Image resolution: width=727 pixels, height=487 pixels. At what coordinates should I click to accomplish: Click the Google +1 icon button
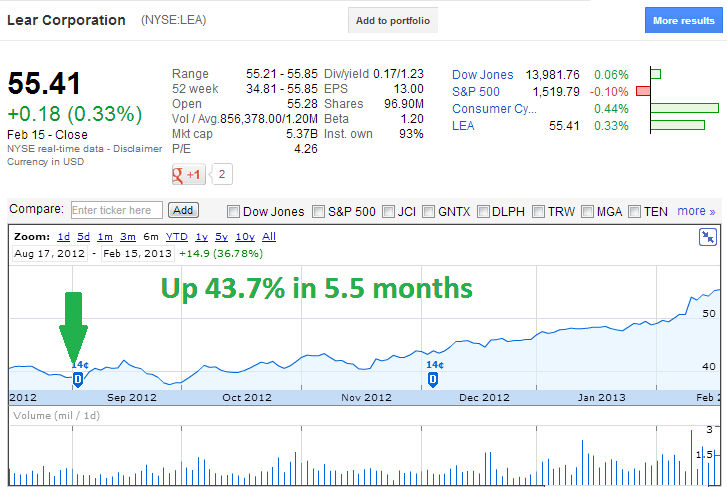(188, 174)
